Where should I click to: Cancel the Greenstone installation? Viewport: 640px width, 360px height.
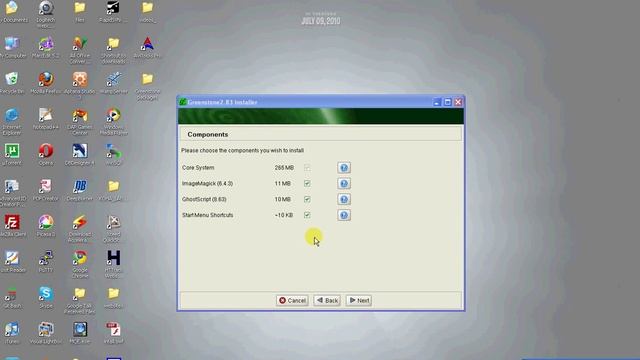(x=292, y=300)
